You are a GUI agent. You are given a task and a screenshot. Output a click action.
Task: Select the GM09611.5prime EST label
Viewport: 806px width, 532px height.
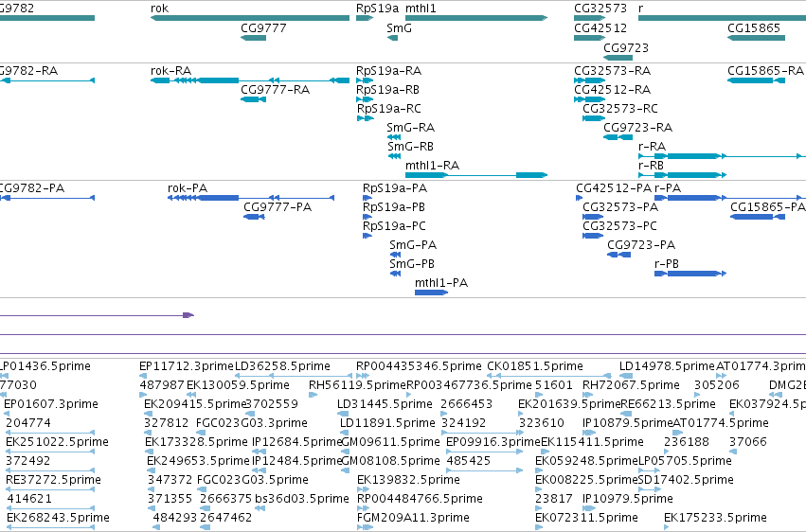coord(390,443)
